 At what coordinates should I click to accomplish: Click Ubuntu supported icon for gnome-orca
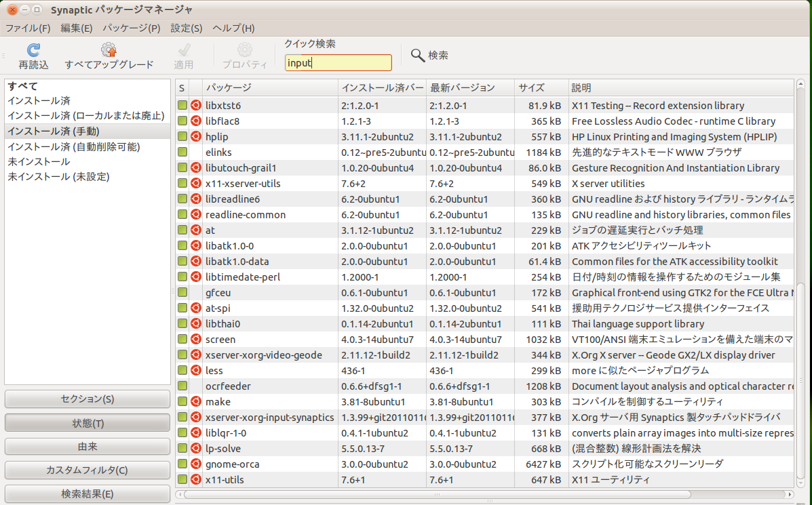click(196, 464)
